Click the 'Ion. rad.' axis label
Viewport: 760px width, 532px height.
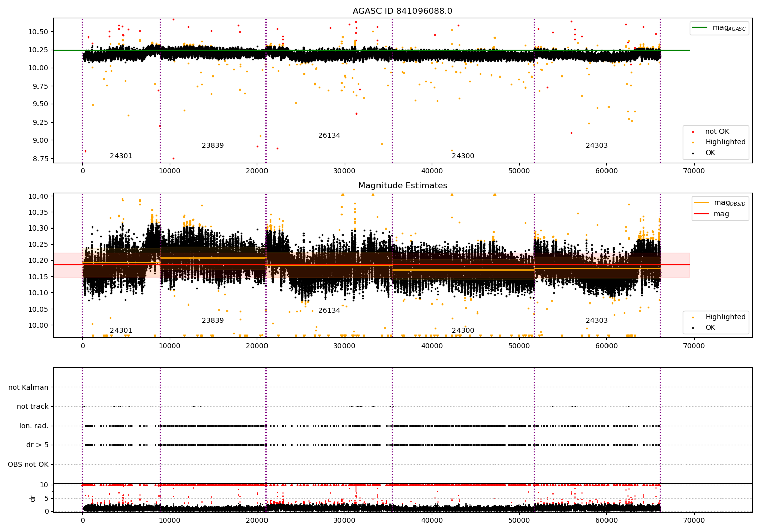[x=34, y=426]
